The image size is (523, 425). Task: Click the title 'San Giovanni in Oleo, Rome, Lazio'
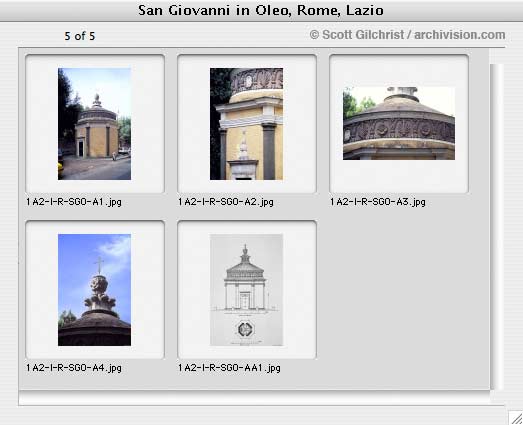click(261, 10)
